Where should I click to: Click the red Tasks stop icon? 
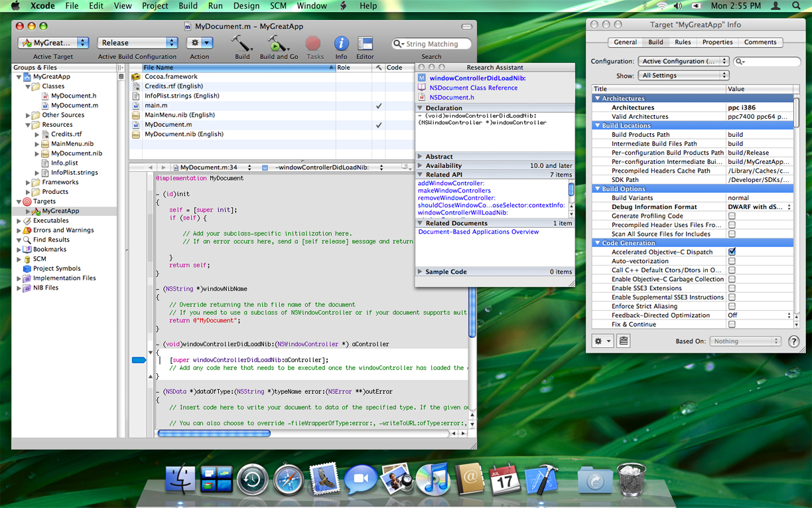point(313,43)
